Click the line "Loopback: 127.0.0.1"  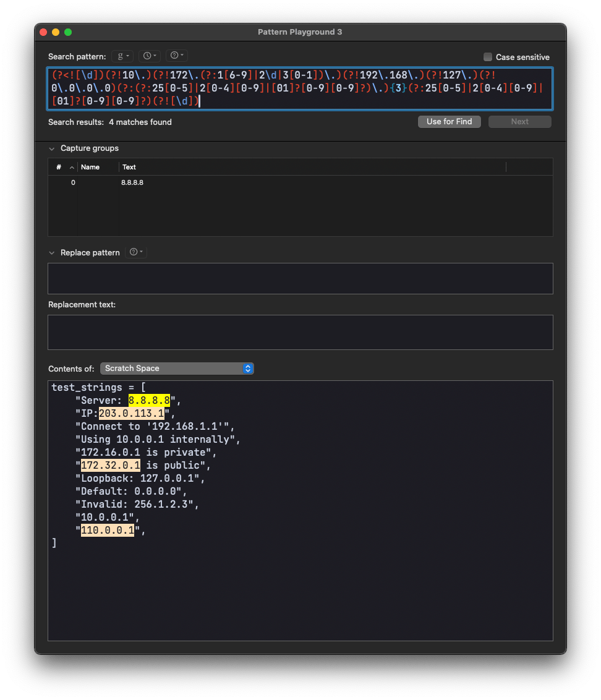[x=140, y=478]
